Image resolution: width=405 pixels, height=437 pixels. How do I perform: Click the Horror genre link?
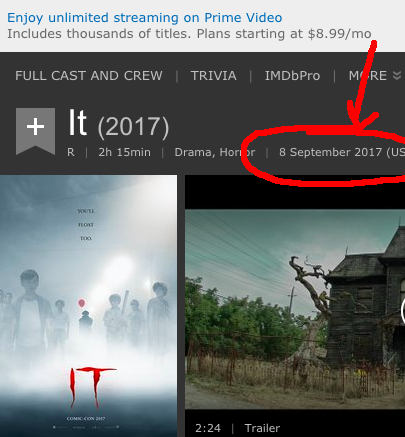click(237, 152)
